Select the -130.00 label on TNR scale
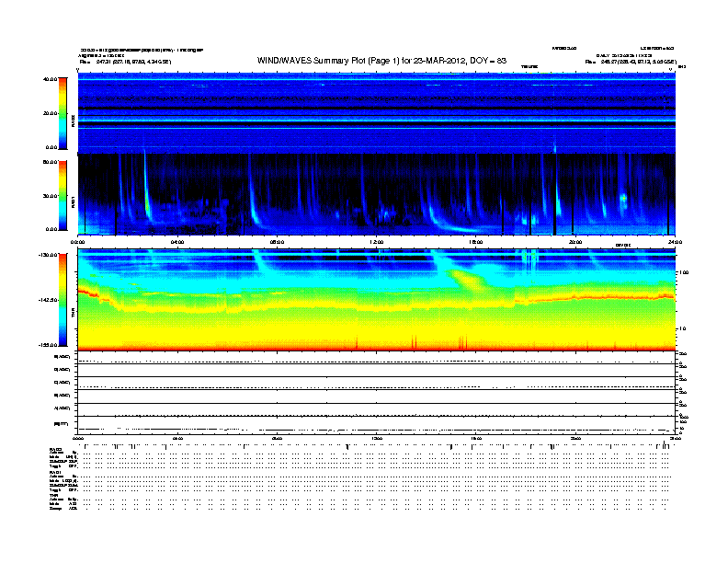The height and width of the screenshot is (563, 728). (48, 255)
